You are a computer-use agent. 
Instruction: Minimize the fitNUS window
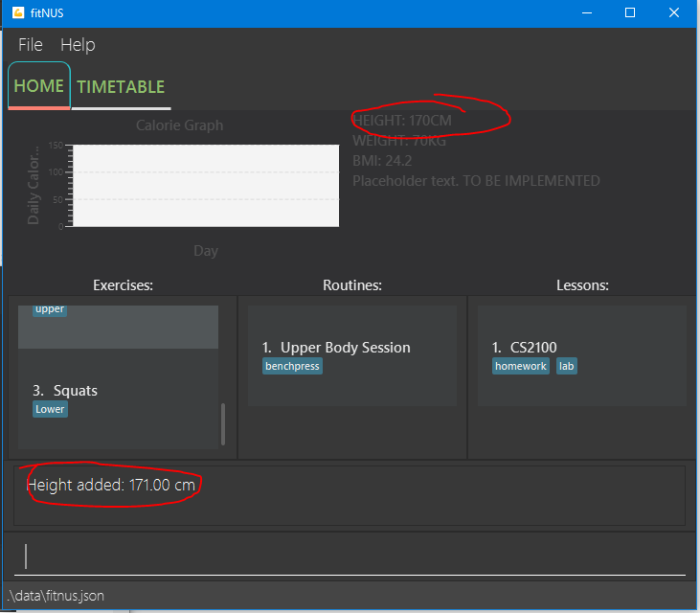coord(587,13)
